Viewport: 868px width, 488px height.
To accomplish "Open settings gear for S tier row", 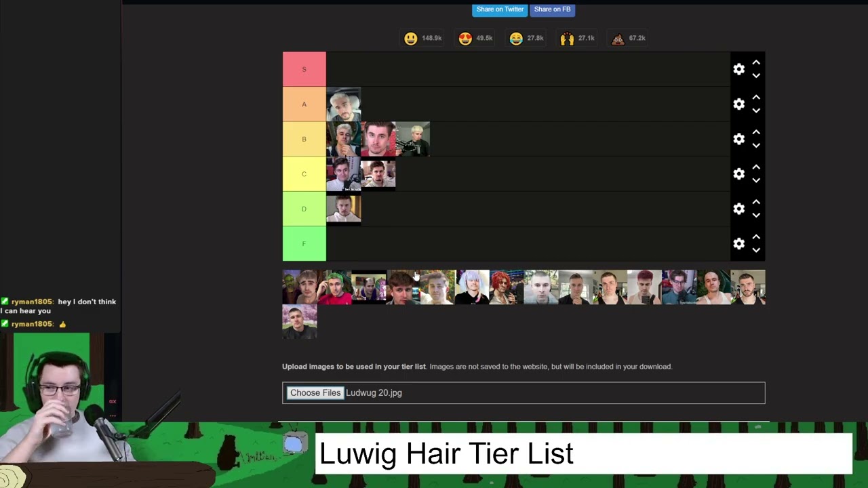I will [x=738, y=69].
